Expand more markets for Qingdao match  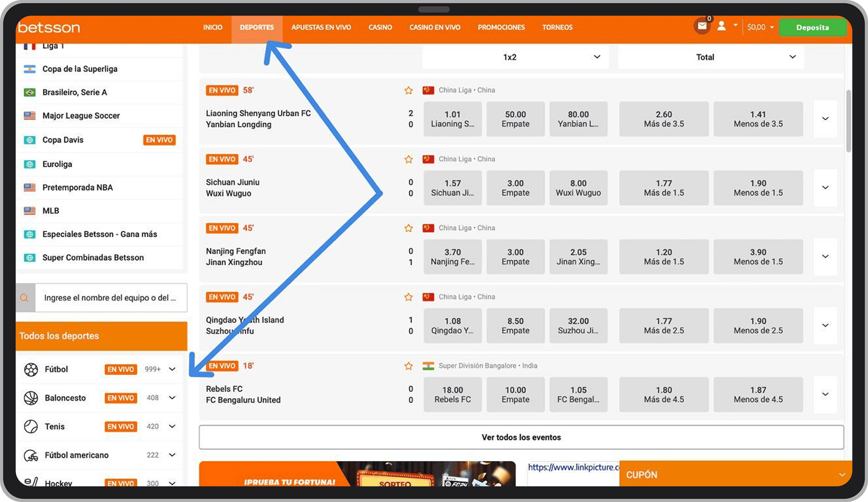(x=826, y=326)
